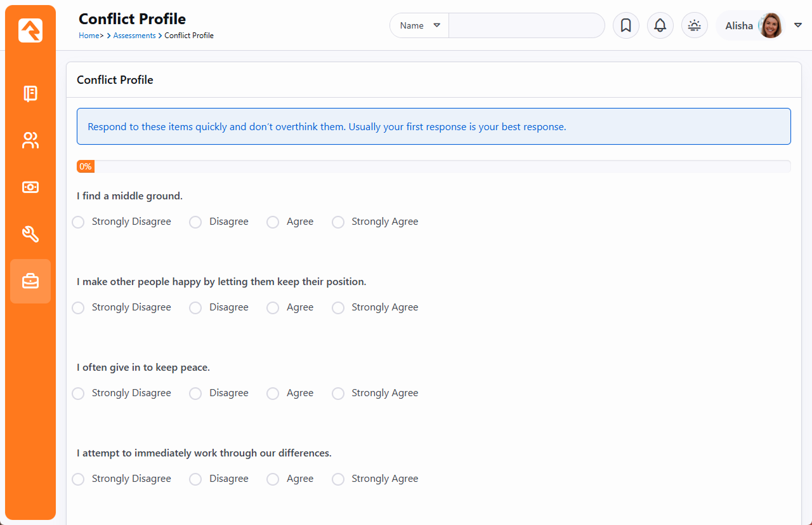Click the search text field in header
Screen dimensions: 812x525
[527, 25]
